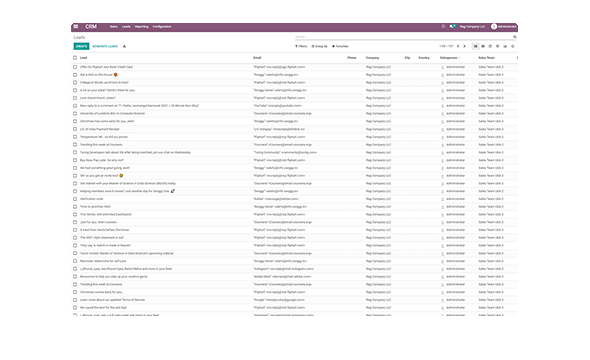
Task: Switch to kanban view
Action: [483, 46]
